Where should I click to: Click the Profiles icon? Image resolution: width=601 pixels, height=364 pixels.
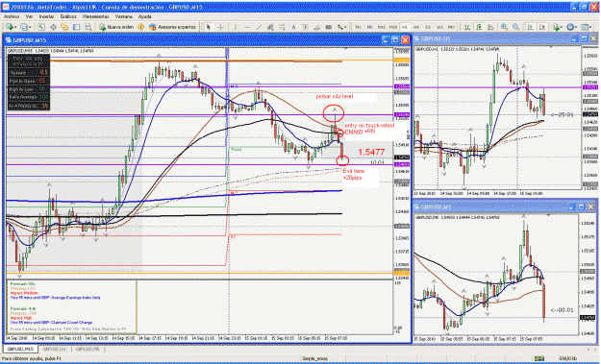point(24,27)
